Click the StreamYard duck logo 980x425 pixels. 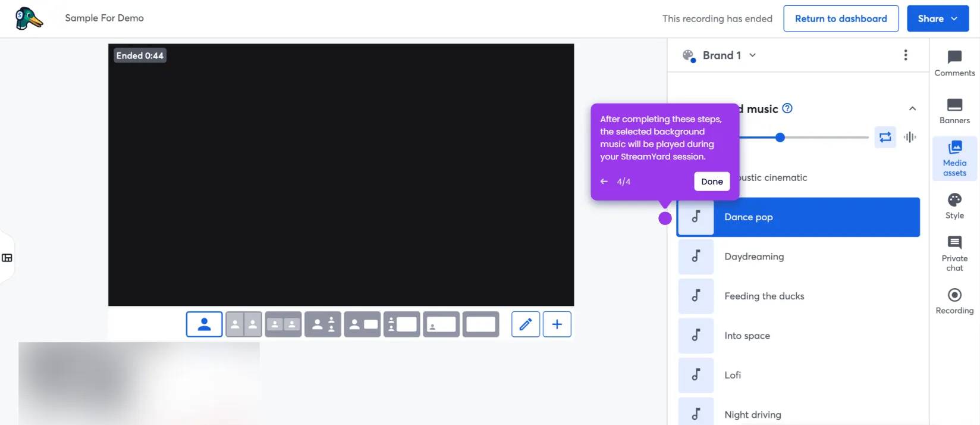(29, 18)
